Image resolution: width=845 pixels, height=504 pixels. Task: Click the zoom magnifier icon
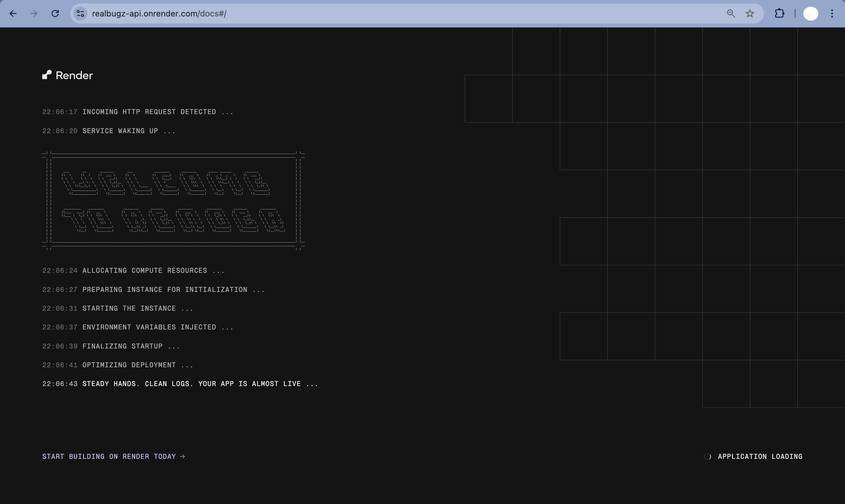tap(731, 13)
